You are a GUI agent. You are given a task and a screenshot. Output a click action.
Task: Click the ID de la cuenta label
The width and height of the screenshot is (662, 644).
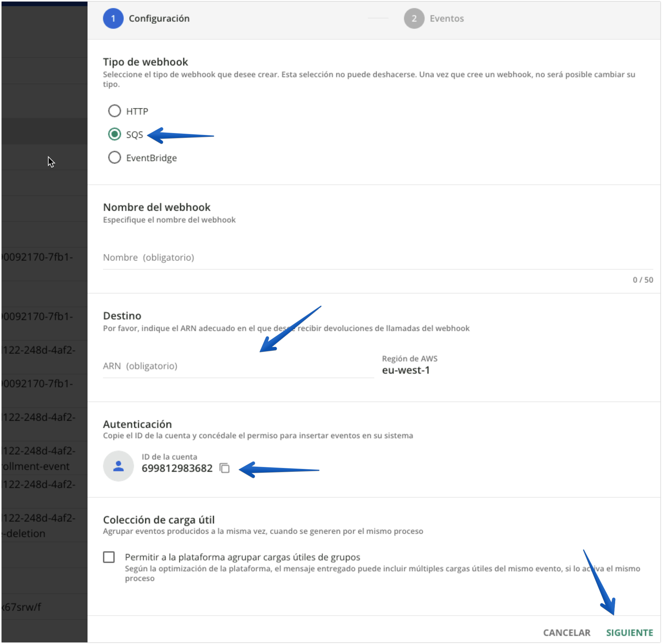tap(169, 457)
